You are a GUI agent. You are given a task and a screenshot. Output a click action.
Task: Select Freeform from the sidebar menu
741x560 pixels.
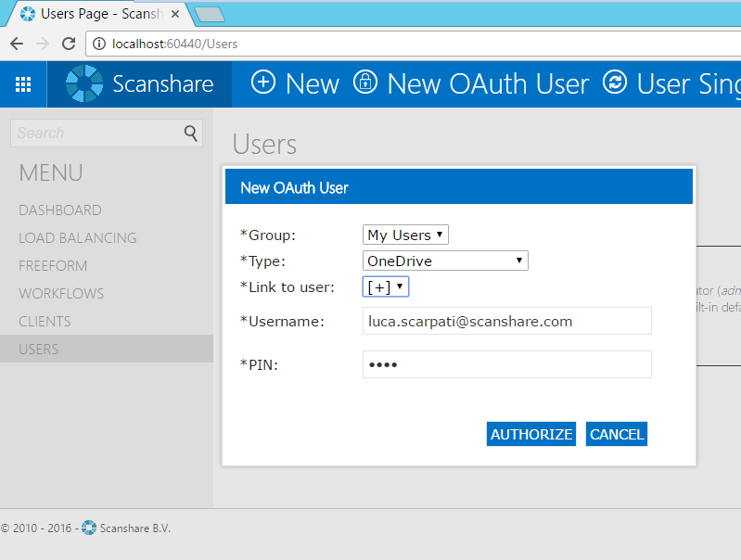(53, 266)
